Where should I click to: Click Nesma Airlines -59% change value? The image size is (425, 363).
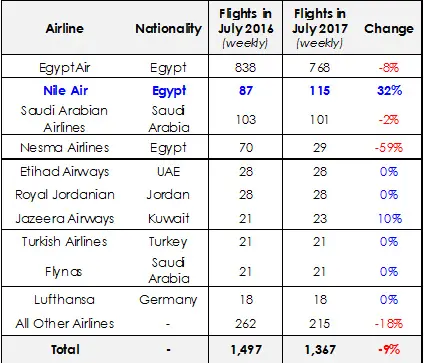tap(389, 148)
